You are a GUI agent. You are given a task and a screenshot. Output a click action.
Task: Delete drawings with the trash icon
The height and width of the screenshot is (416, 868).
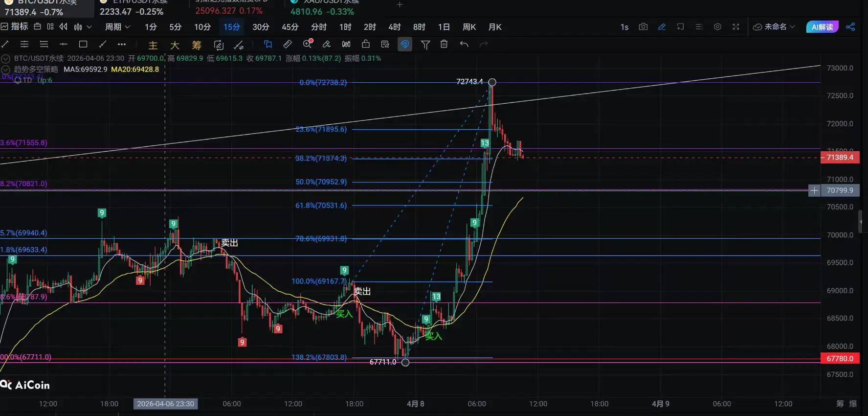444,45
